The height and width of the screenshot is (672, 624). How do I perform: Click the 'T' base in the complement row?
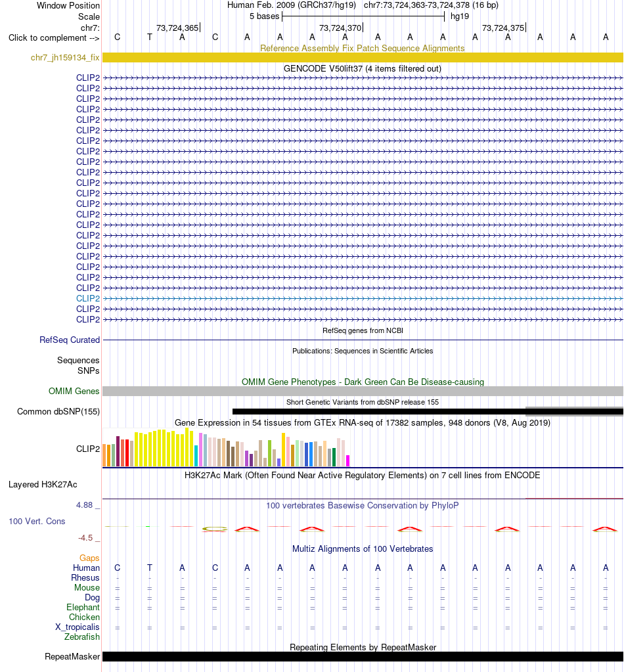tap(150, 37)
